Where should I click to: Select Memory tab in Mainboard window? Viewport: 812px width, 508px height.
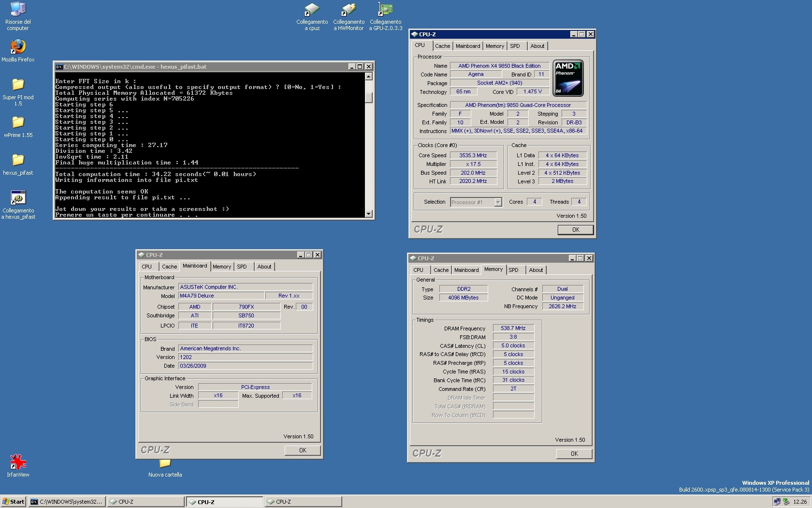(221, 267)
